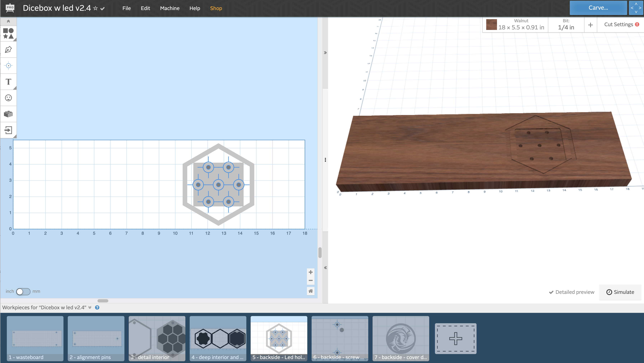Open the Edit menu
This screenshot has height=363, width=644.
(145, 8)
